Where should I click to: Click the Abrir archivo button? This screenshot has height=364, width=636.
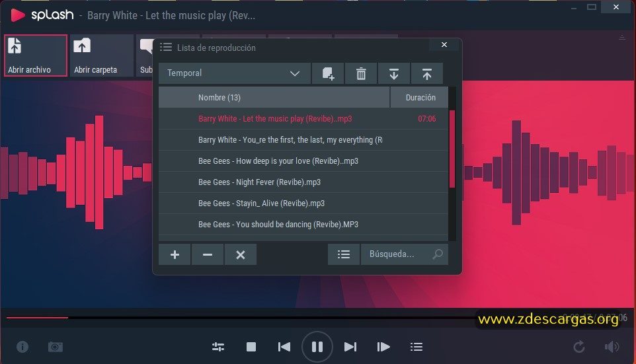[x=36, y=55]
